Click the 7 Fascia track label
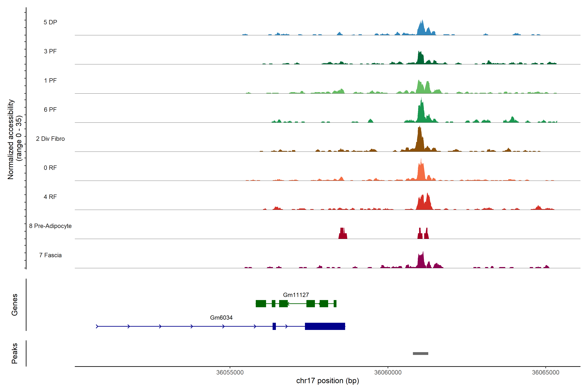This screenshot has width=588, height=392. coord(50,255)
